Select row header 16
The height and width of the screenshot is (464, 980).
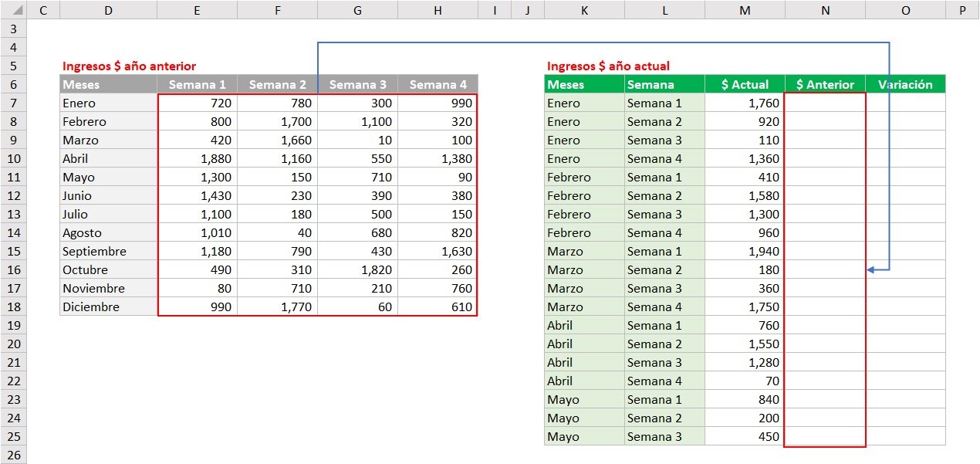tap(13, 269)
